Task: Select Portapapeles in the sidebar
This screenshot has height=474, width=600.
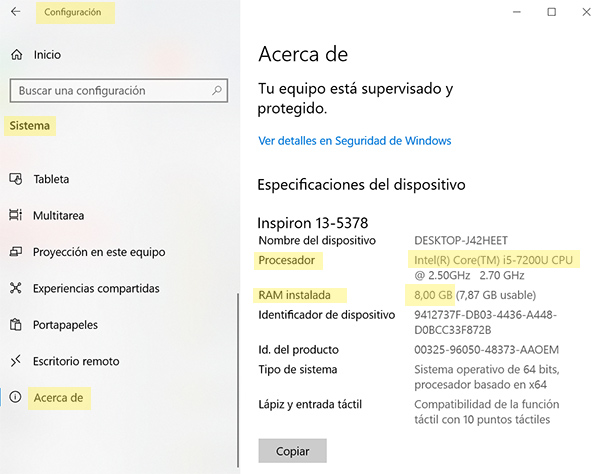Action: coord(66,325)
